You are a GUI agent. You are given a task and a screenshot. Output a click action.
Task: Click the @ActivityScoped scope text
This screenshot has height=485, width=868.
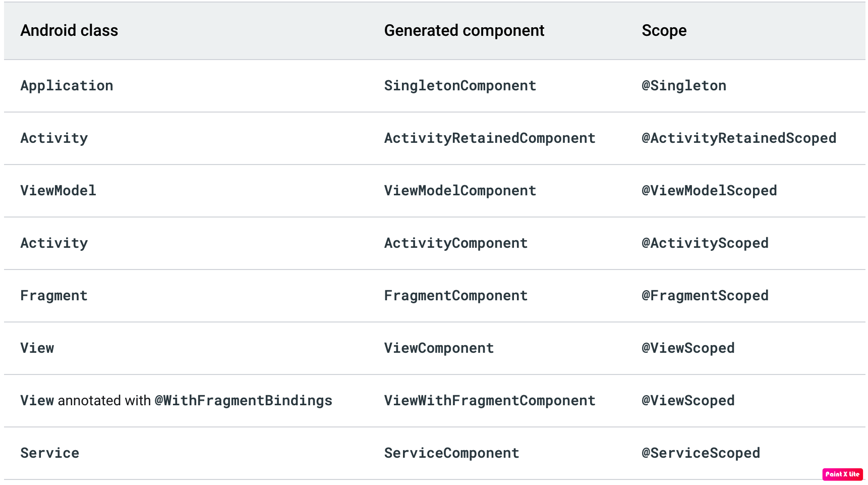tap(705, 243)
